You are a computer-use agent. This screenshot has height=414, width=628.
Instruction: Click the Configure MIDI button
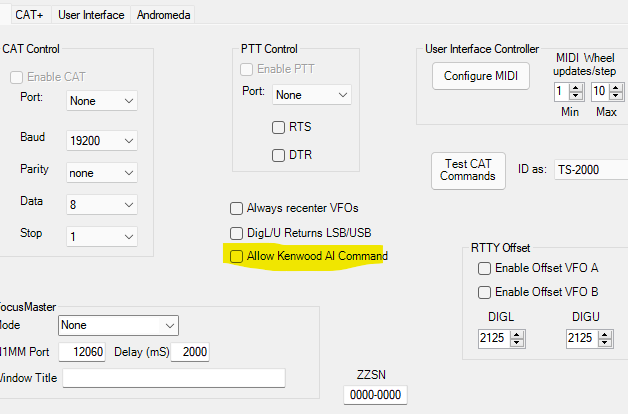coord(481,76)
